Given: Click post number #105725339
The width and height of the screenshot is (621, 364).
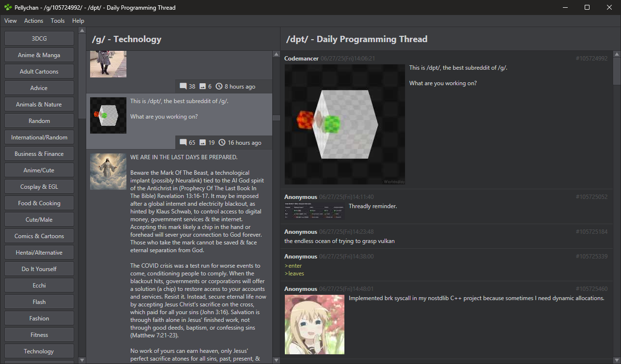Looking at the screenshot, I should (591, 257).
